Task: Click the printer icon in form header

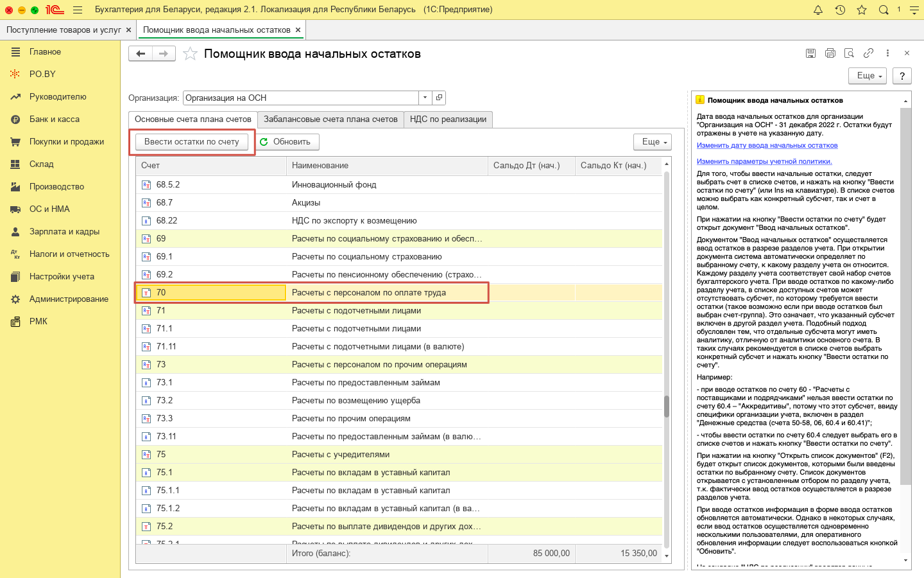Action: pyautogui.click(x=830, y=53)
